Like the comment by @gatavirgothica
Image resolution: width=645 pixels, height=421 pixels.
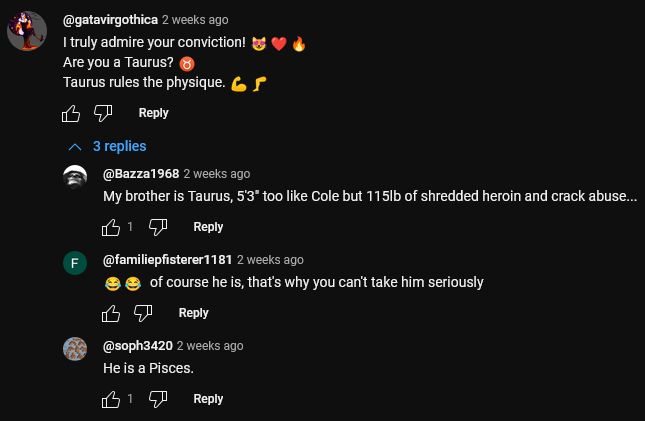click(x=71, y=113)
